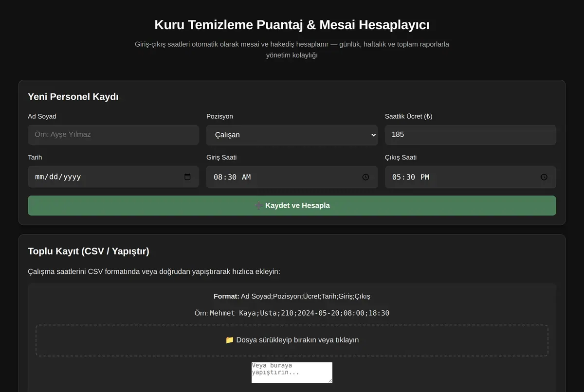The height and width of the screenshot is (392, 584).
Task: Click the plus icon on Kaydet ve Hesapla
Action: coord(258,205)
